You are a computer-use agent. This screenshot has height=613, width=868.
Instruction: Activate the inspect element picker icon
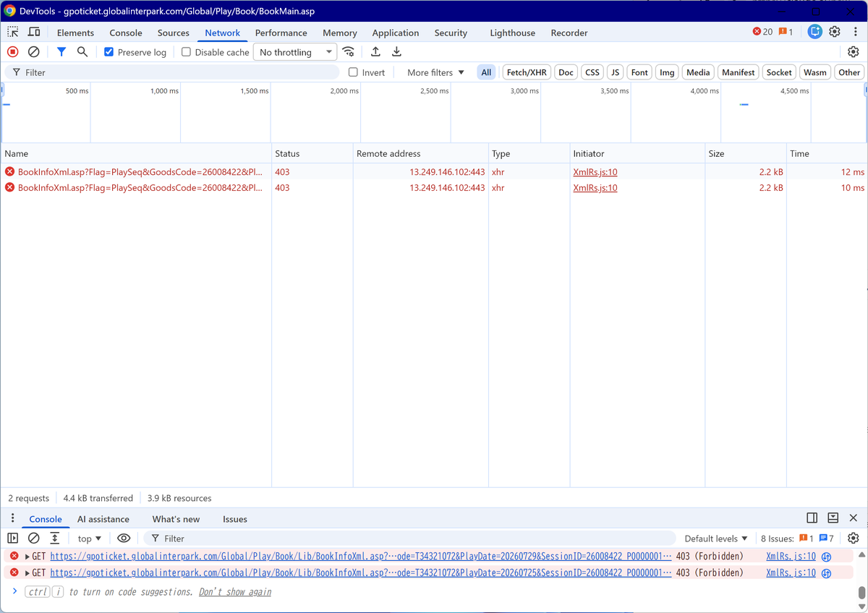tap(13, 32)
